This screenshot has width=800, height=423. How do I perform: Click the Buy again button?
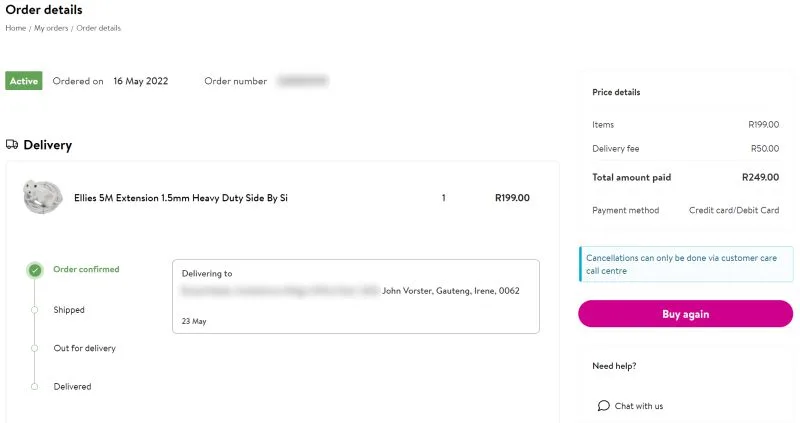(x=685, y=314)
